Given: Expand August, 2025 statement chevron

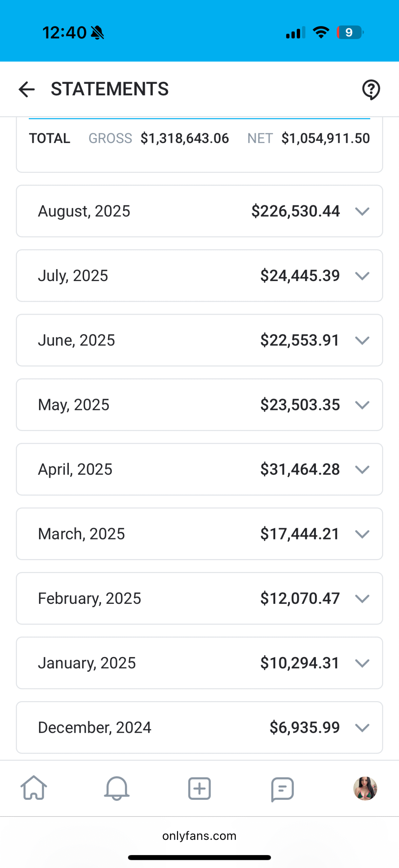Looking at the screenshot, I should click(362, 211).
